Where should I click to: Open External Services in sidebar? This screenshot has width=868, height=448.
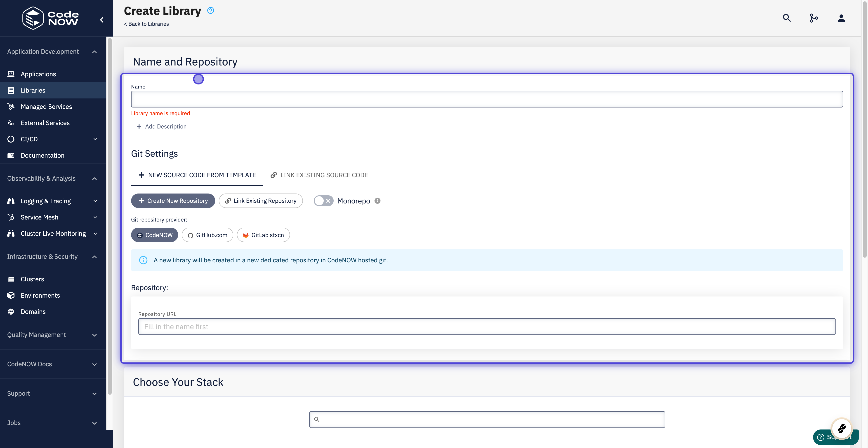[53, 123]
